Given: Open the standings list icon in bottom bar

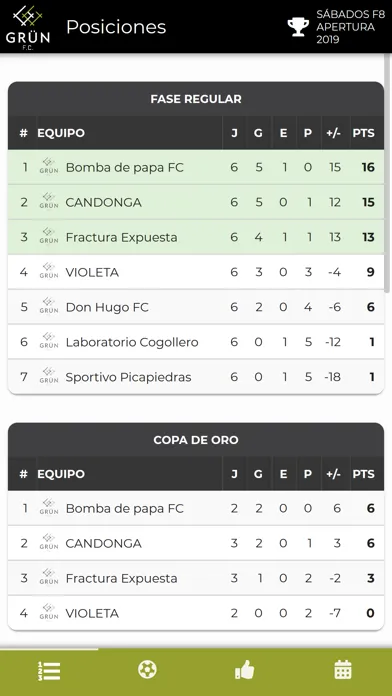Looking at the screenshot, I should (49, 671).
